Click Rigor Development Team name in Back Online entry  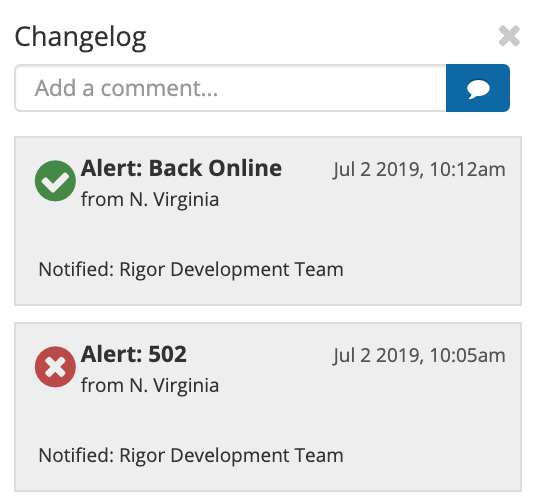click(231, 270)
